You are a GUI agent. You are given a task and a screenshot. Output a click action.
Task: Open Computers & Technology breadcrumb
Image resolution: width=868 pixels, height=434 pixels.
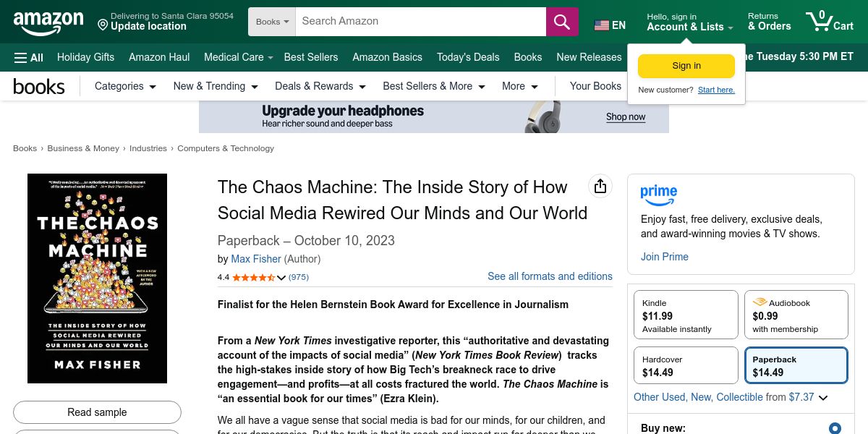click(x=226, y=148)
